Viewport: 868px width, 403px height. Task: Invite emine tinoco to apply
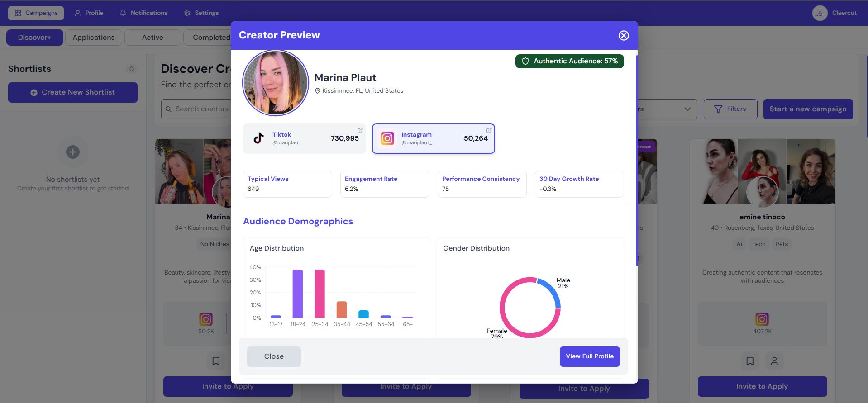tap(762, 386)
